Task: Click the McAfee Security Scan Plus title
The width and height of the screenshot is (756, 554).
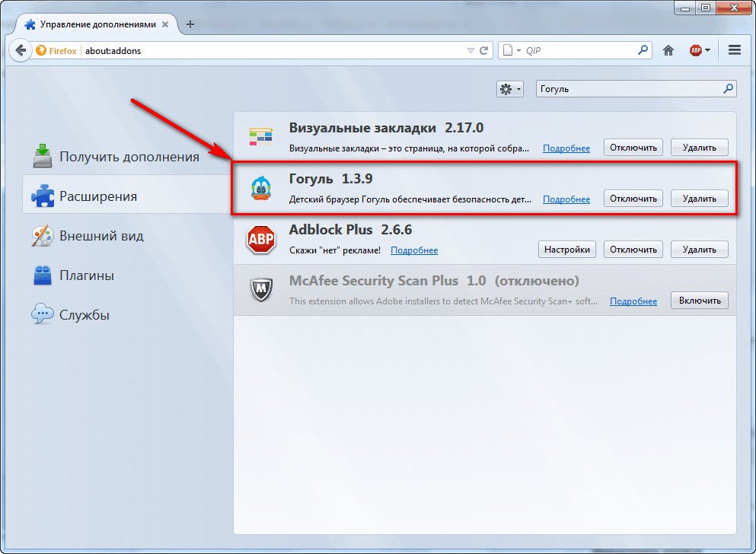Action: click(x=373, y=281)
